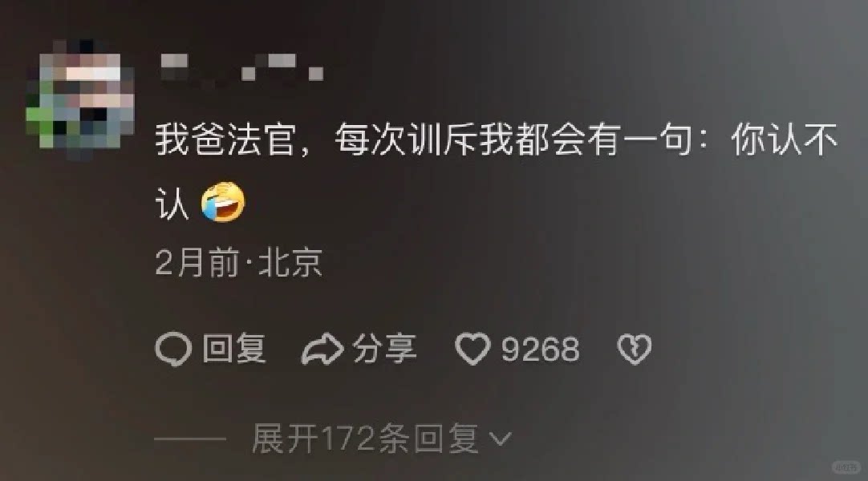Click the comment text starting 我爸法官
The image size is (868, 481).
[496, 172]
